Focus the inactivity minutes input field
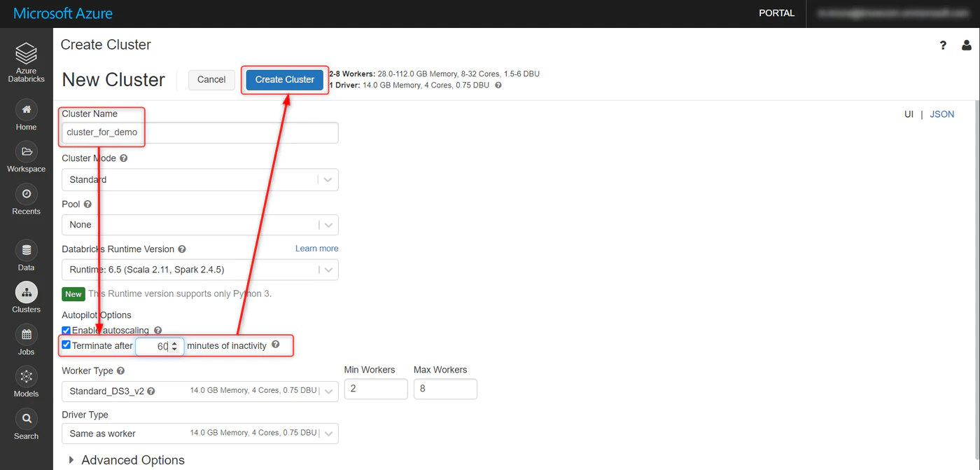 coord(159,346)
